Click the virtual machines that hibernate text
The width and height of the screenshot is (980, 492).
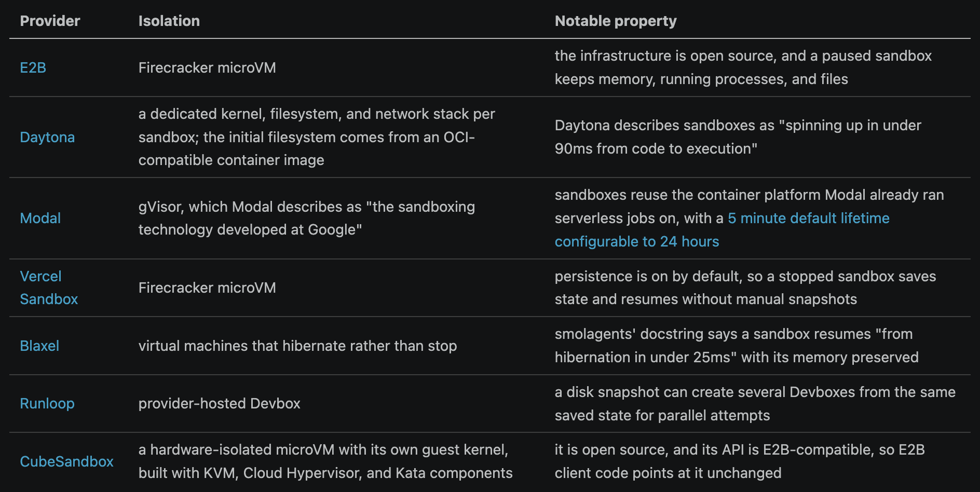click(297, 346)
